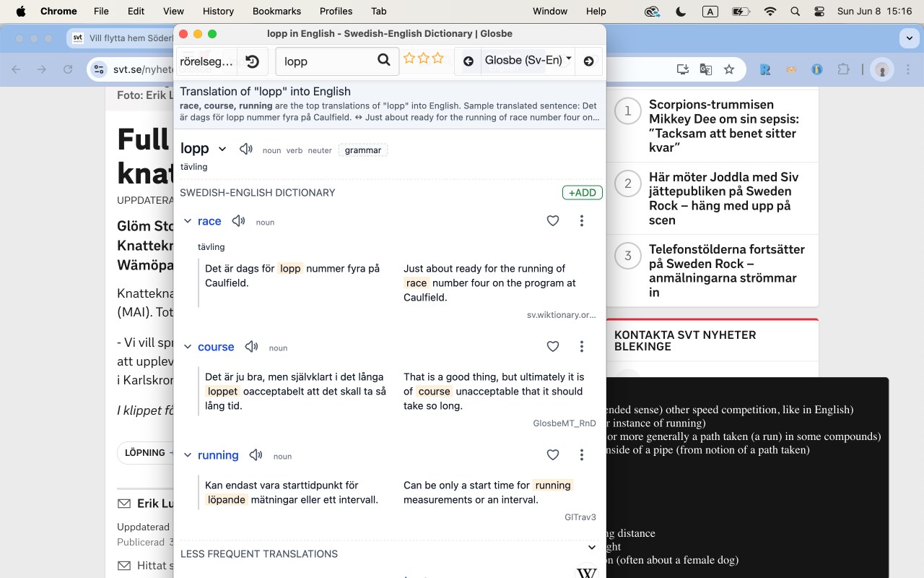
Task: Open the Profiles menu
Action: [336, 11]
